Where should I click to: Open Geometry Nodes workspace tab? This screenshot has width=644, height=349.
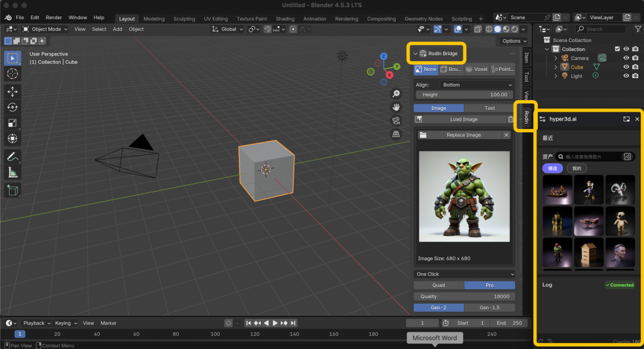(423, 19)
